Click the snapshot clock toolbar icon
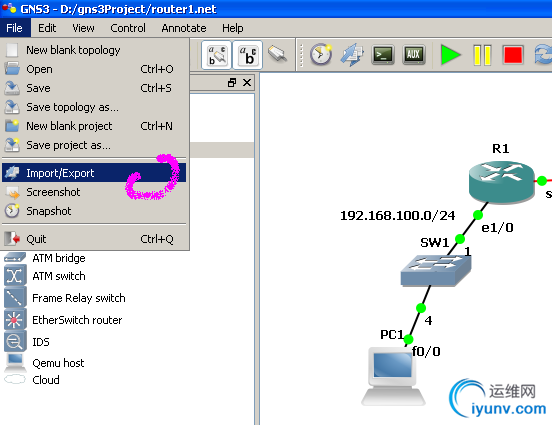The height and width of the screenshot is (425, 552). pos(321,55)
